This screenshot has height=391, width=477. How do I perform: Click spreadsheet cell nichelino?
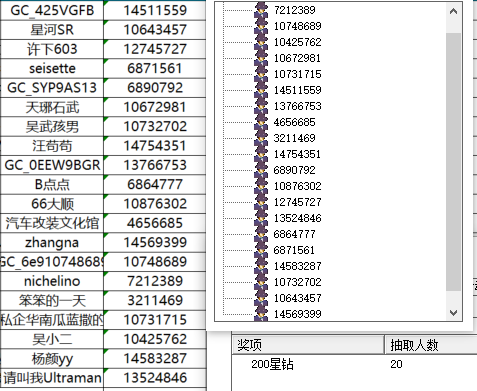pyautogui.click(x=52, y=281)
